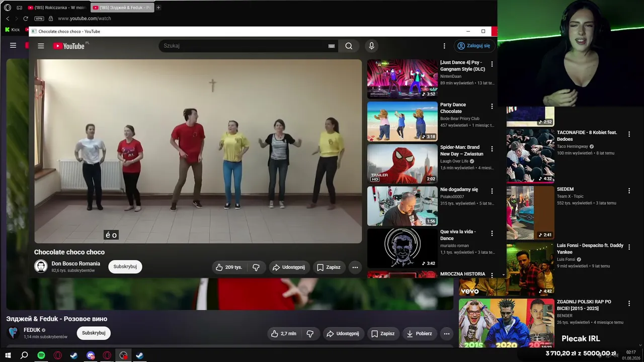The width and height of the screenshot is (644, 362).
Task: Play Nie dogadamy się thumbnail
Action: point(403,206)
